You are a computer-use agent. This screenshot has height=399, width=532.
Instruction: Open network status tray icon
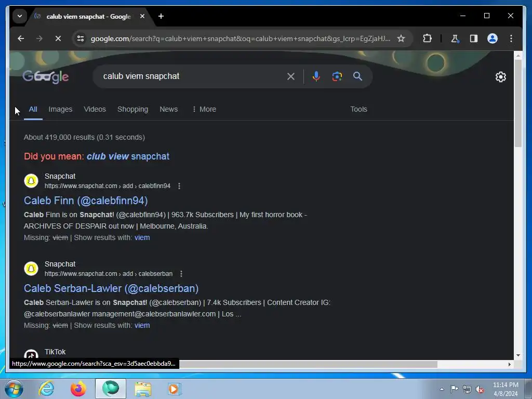[467, 389]
